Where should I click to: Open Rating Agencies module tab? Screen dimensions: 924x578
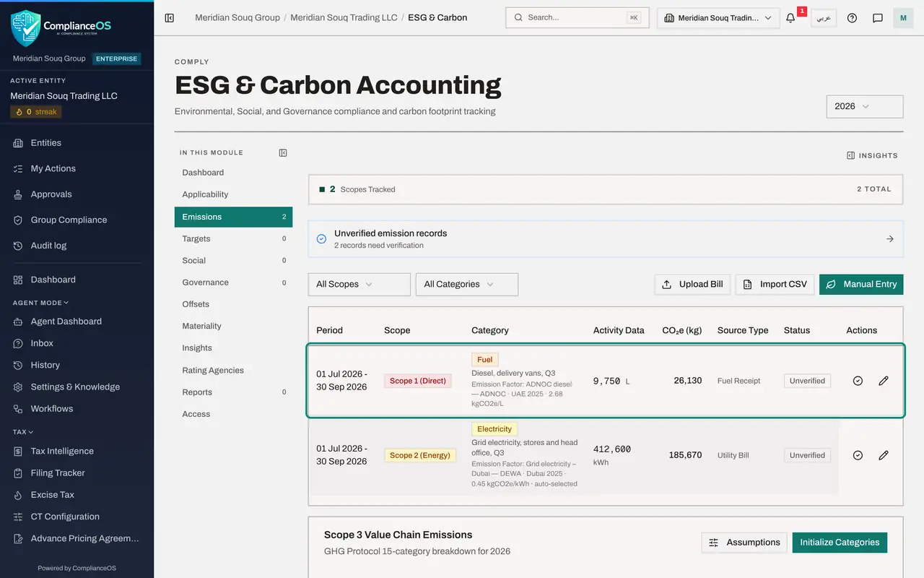(x=233, y=370)
